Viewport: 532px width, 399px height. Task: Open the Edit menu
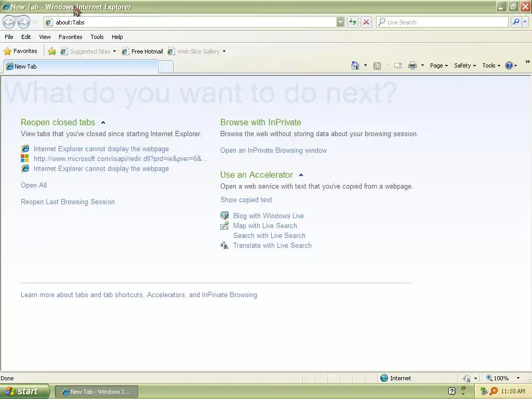pyautogui.click(x=26, y=37)
